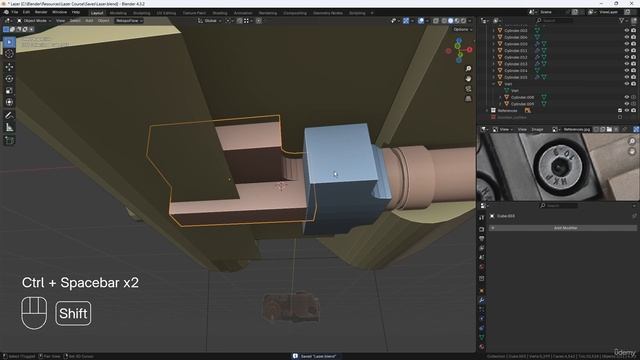Image resolution: width=640 pixels, height=360 pixels.
Task: Open the Window menu
Action: pos(60,12)
